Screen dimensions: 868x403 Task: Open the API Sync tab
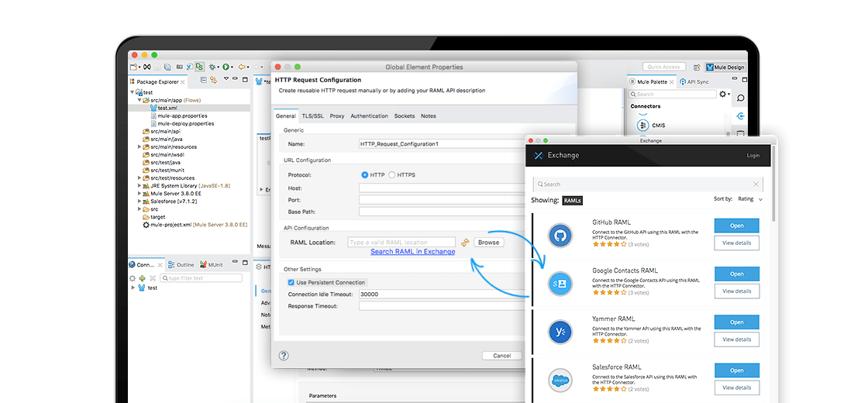(x=694, y=82)
